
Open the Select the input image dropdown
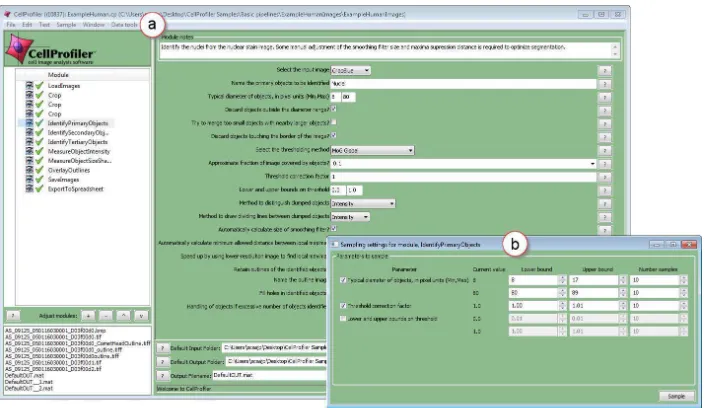350,70
